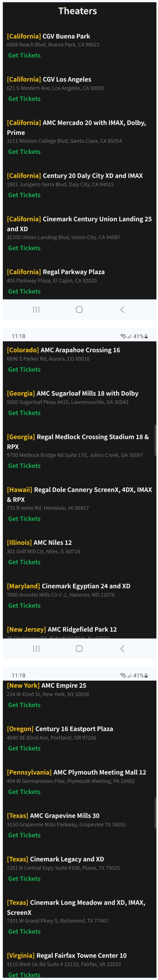Get Tickets for Century 20 Daly City
The height and width of the screenshot is (980, 158).
[x=24, y=195]
